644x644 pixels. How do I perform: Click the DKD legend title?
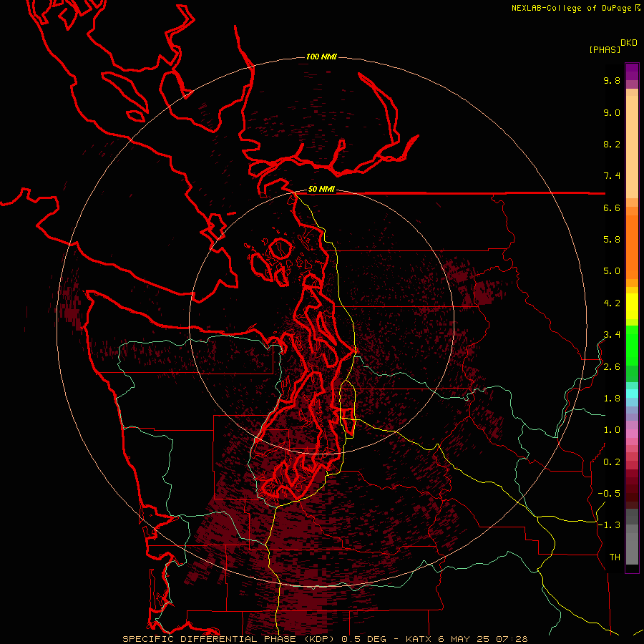click(629, 43)
